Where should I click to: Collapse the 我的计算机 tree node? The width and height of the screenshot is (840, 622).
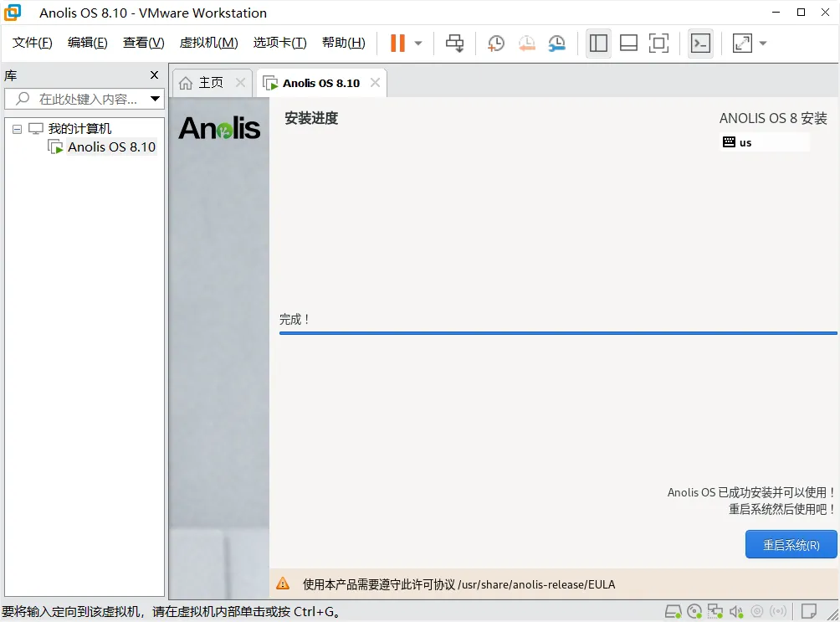(x=17, y=129)
